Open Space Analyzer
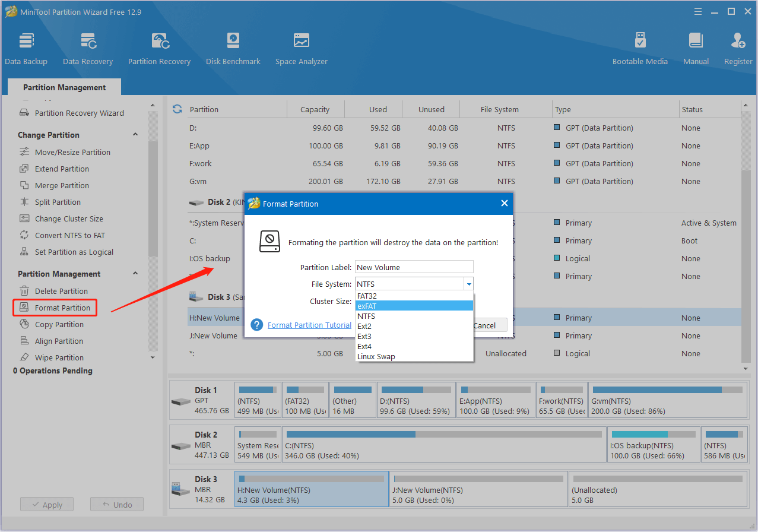758x532 pixels. pyautogui.click(x=301, y=49)
